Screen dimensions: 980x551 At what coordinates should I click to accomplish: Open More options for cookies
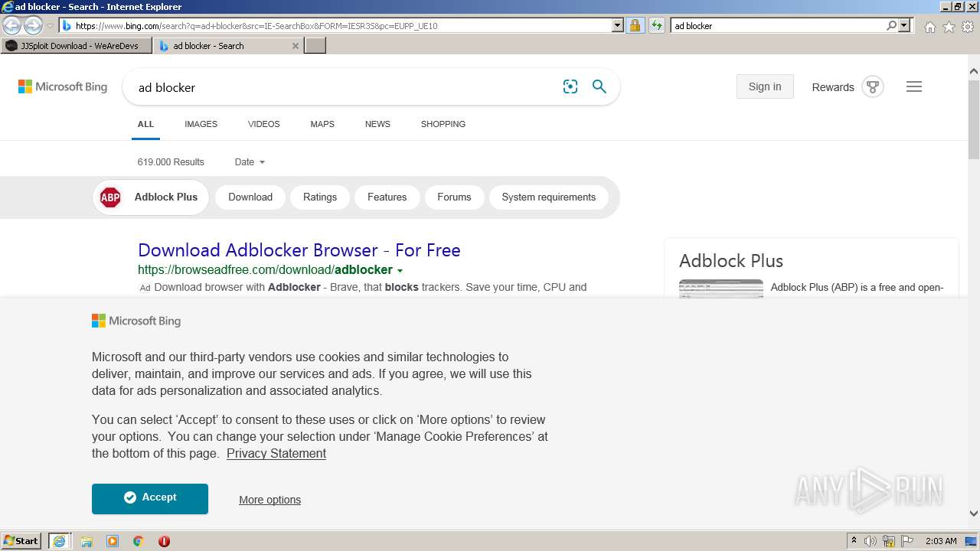tap(269, 500)
